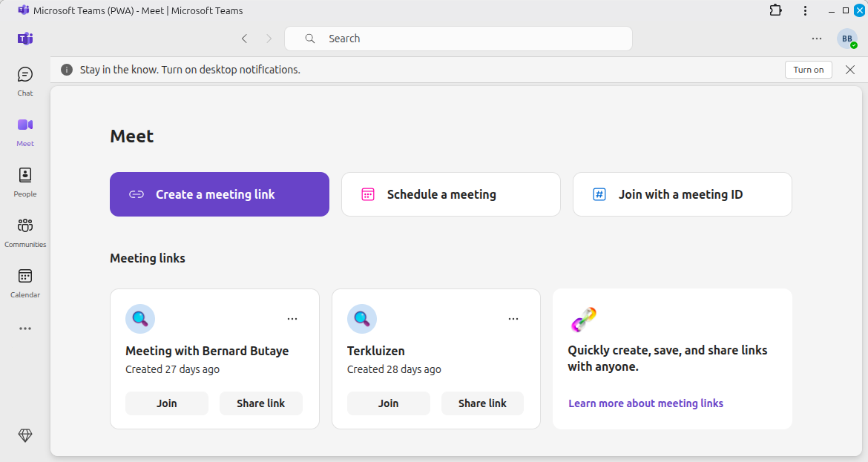The image size is (868, 462).
Task: Click the info icon in notification banner
Action: pyautogui.click(x=67, y=70)
